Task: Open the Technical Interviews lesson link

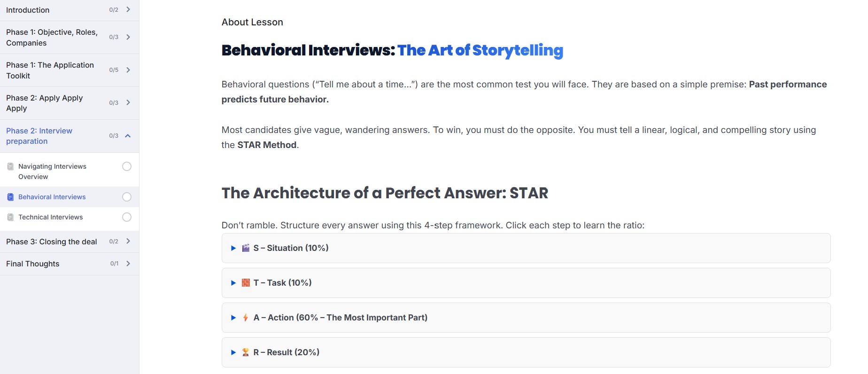Action: coord(51,217)
